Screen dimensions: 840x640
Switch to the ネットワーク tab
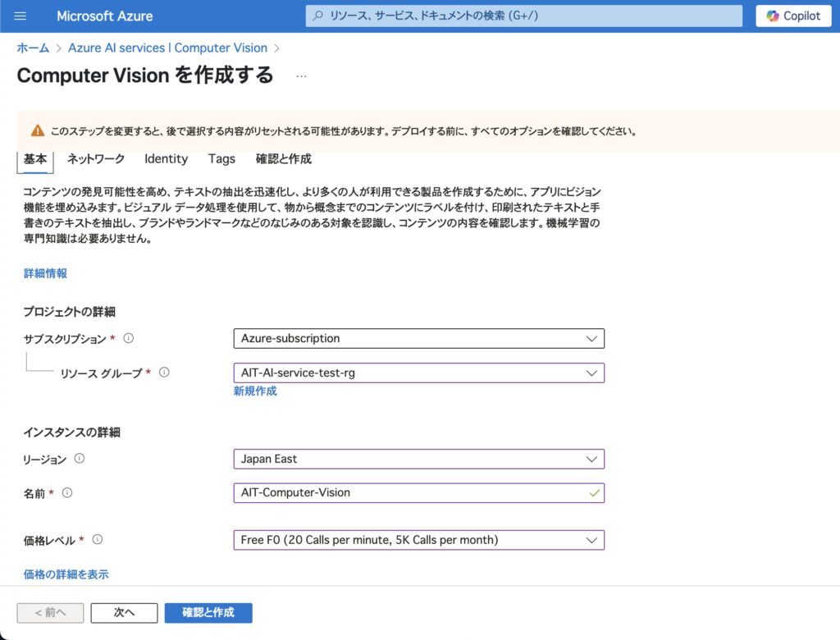(96, 158)
